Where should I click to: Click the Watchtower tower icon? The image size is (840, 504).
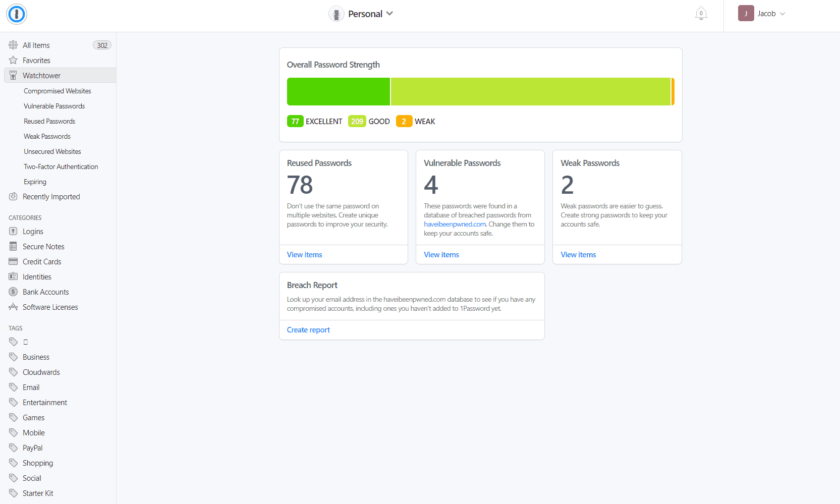click(13, 76)
